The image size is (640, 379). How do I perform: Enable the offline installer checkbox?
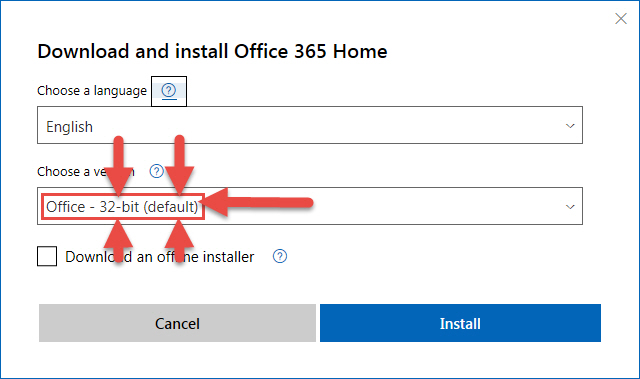point(47,256)
